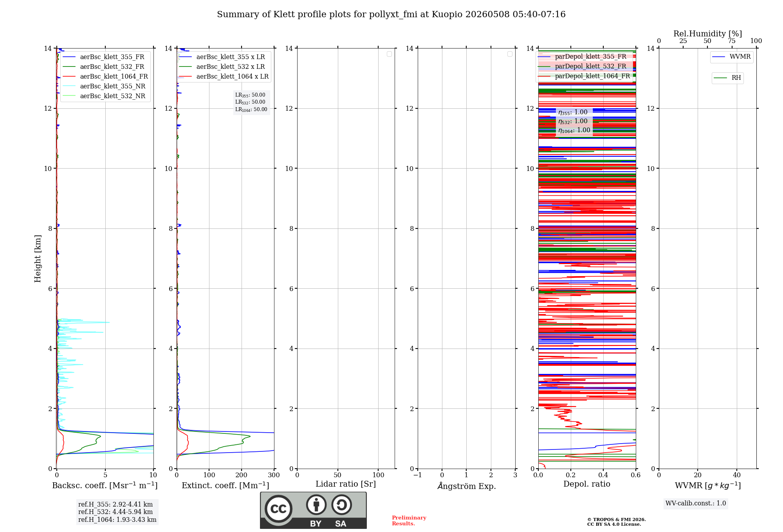Click the CC BY SA 4.0 License text
The width and height of the screenshot is (783, 532).
pyautogui.click(x=614, y=524)
